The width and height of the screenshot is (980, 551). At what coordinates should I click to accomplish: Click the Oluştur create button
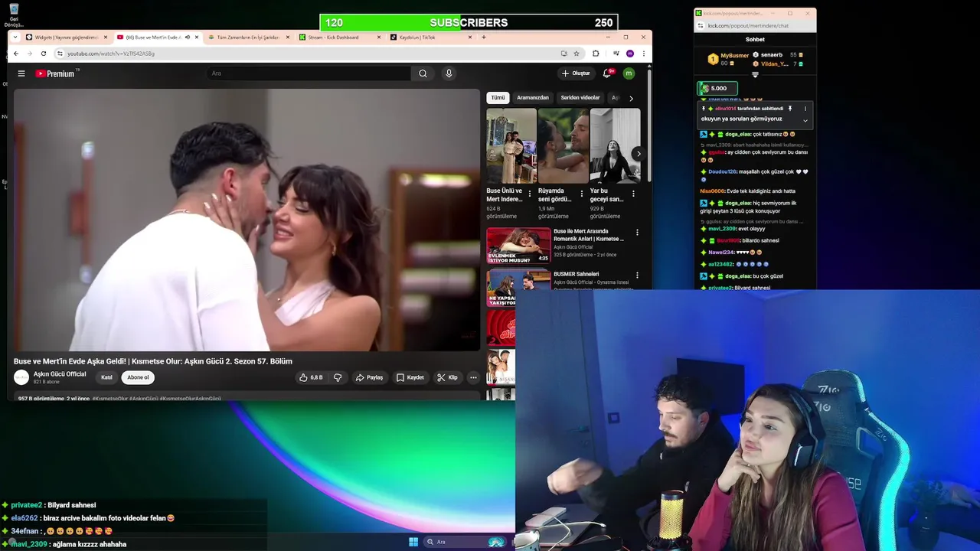click(576, 73)
